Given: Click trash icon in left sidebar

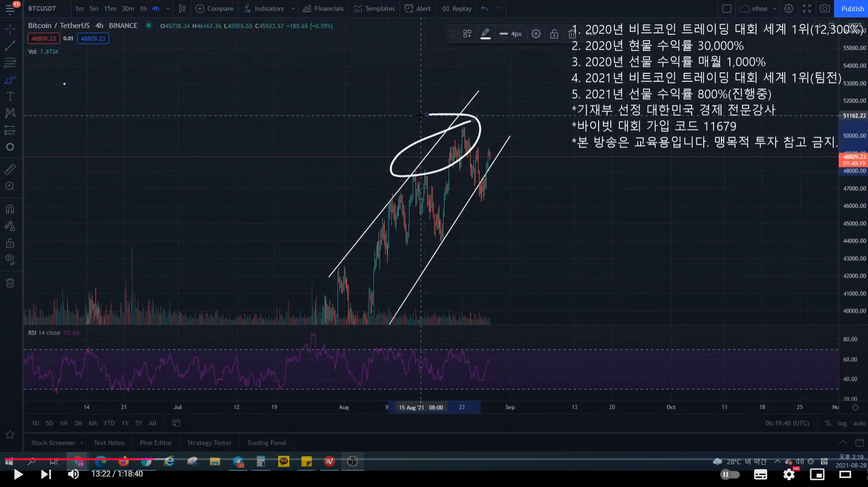Looking at the screenshot, I should 10,283.
